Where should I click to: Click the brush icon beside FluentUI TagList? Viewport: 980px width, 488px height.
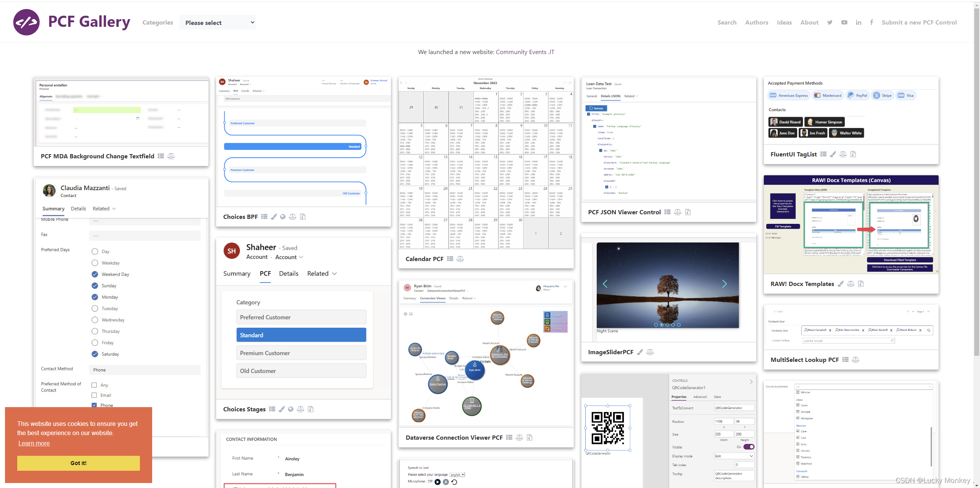coord(833,154)
